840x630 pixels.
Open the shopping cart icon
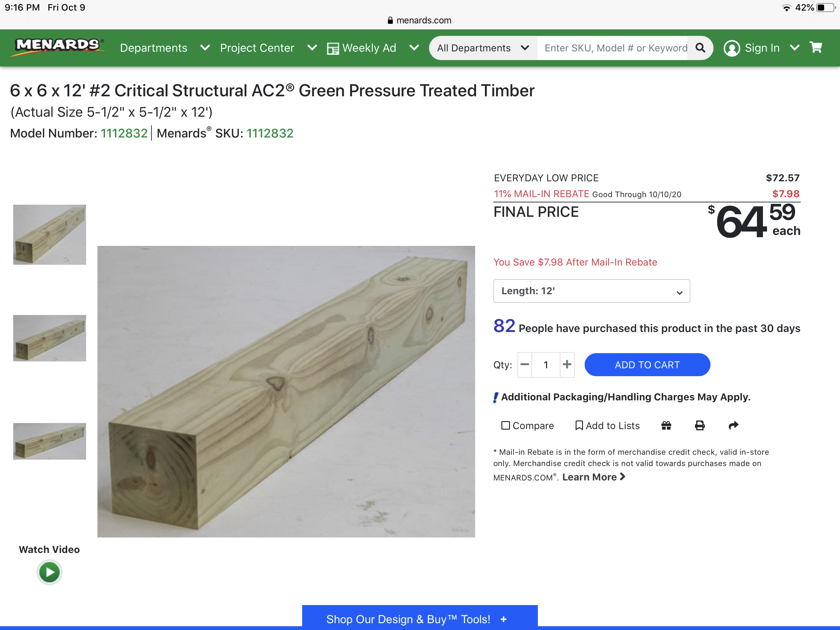[x=816, y=48]
